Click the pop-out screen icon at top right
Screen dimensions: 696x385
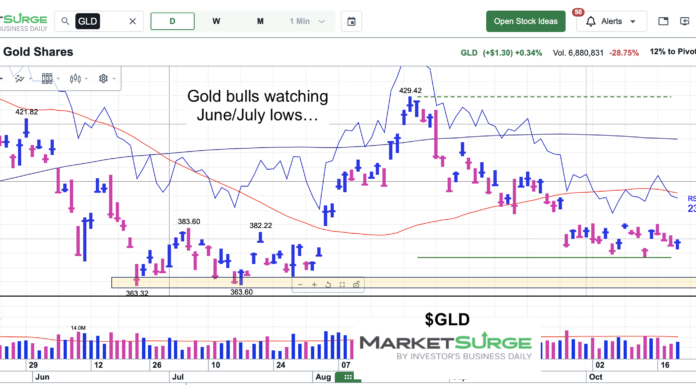[x=685, y=21]
